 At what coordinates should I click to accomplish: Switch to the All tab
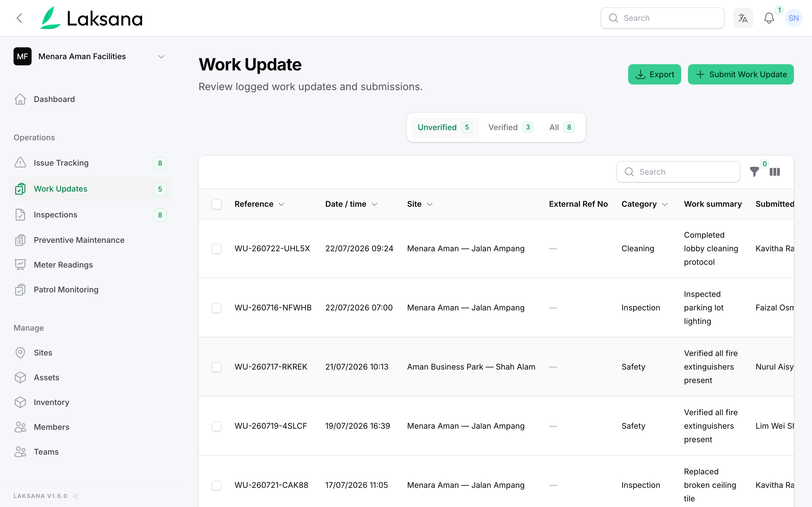click(562, 127)
